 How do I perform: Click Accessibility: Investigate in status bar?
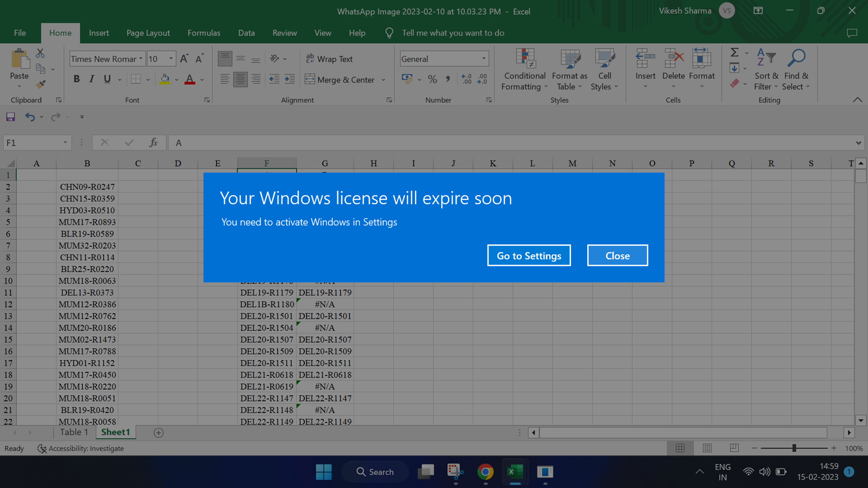(x=80, y=448)
